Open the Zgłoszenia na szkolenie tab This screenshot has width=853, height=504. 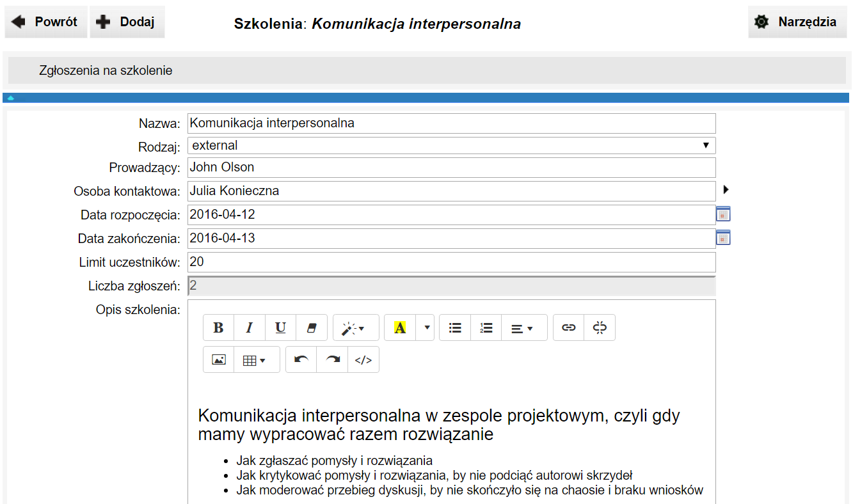[x=106, y=70]
